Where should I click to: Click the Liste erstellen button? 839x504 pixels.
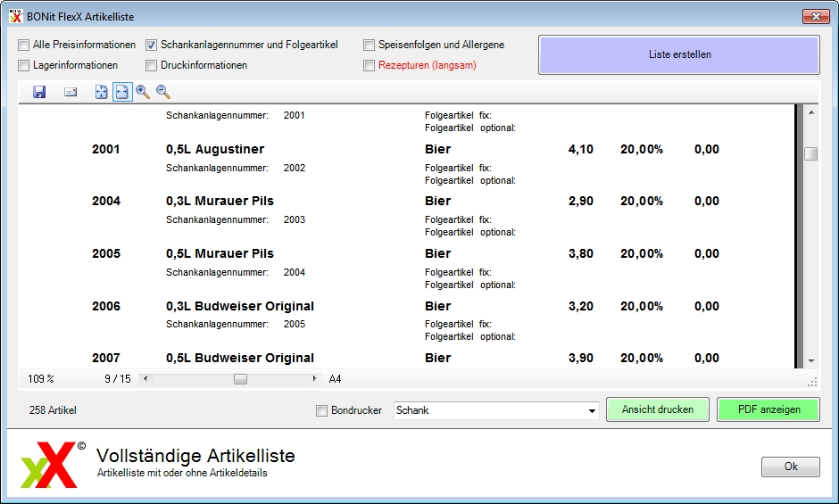(679, 54)
